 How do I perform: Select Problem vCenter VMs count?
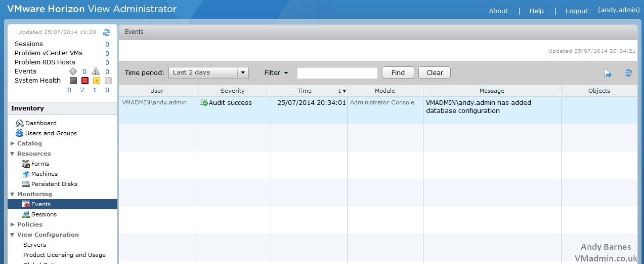click(x=107, y=53)
